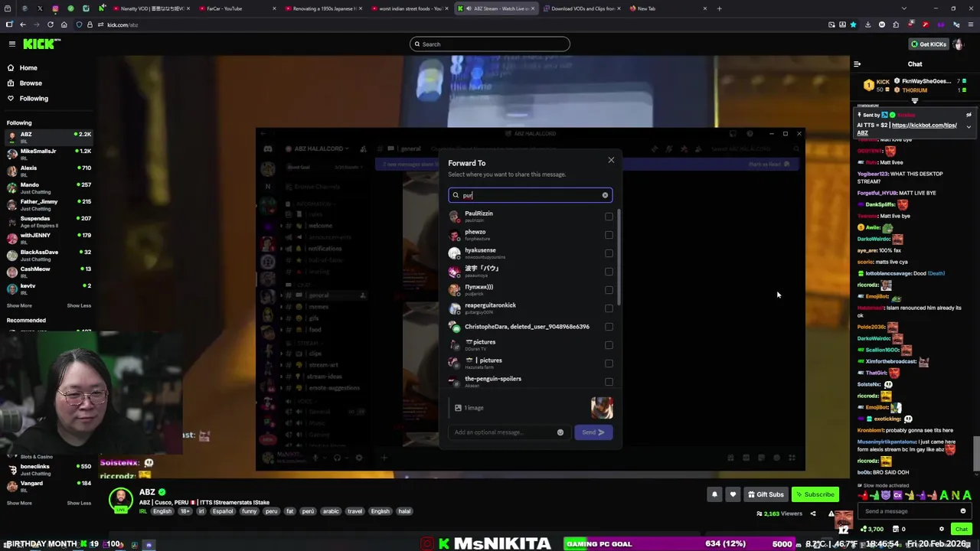The width and height of the screenshot is (980, 551).
Task: Show less followed channels
Action: (x=79, y=305)
